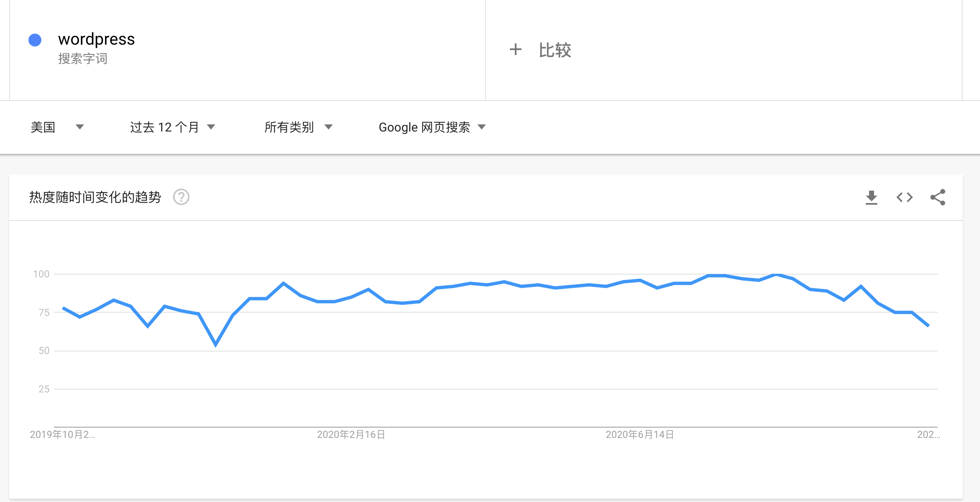Toggle the wordpress series by clicking its dot
The width and height of the screenshot is (980, 502).
click(x=35, y=40)
